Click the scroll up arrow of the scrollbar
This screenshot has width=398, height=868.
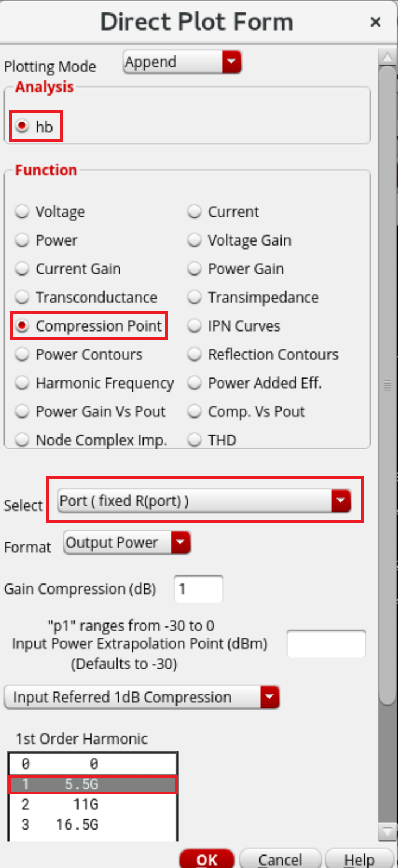point(387,58)
